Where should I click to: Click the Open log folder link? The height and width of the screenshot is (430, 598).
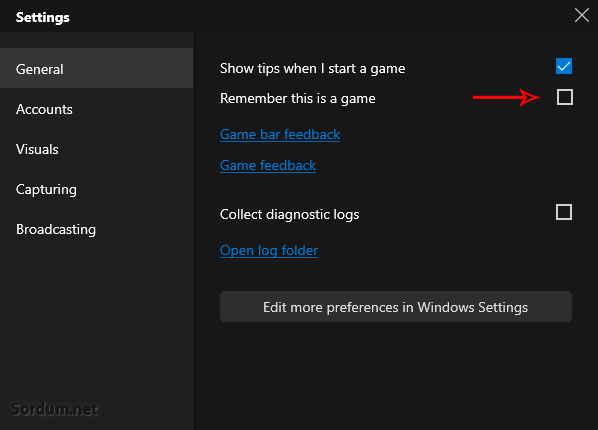(x=269, y=251)
